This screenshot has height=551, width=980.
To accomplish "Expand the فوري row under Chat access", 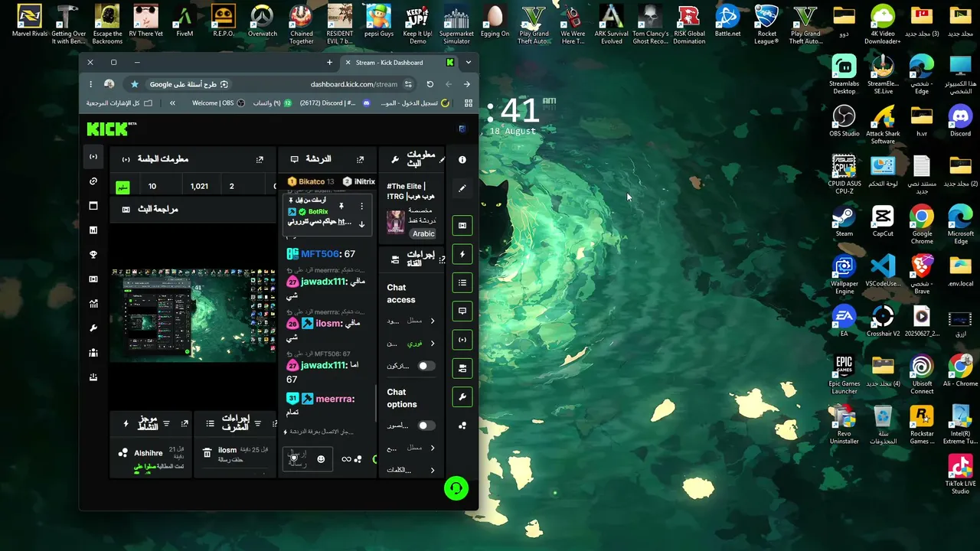I will coord(412,344).
